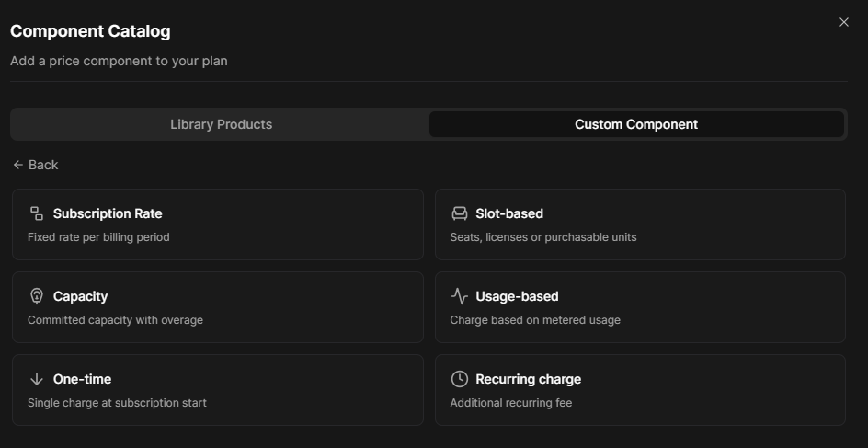Viewport: 868px width, 448px height.
Task: Click the One-time down-arrow icon
Action: point(37,379)
